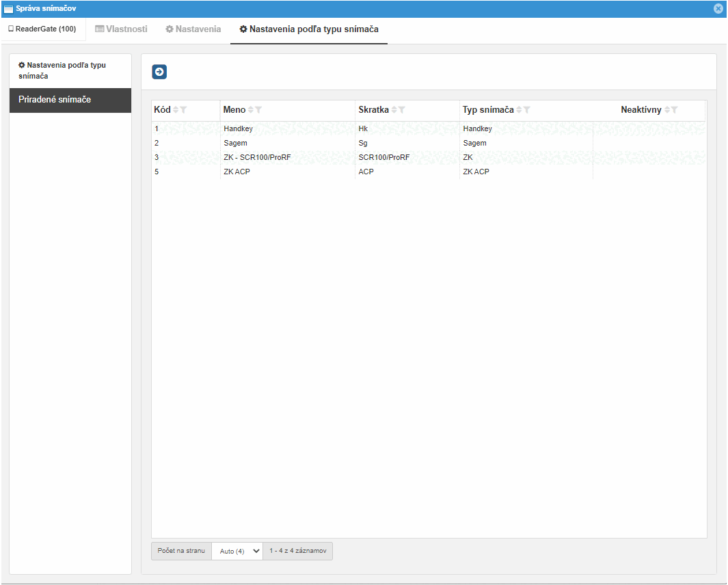This screenshot has height=585, width=728.
Task: Click the Sg abbreviation cell
Action: click(x=363, y=144)
